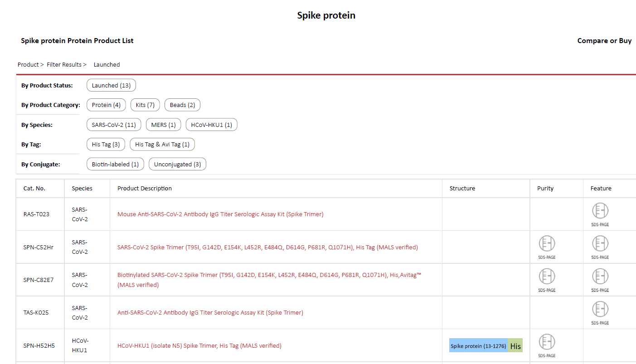This screenshot has height=364, width=636.
Task: Click the By Conjugate label
Action: click(41, 164)
